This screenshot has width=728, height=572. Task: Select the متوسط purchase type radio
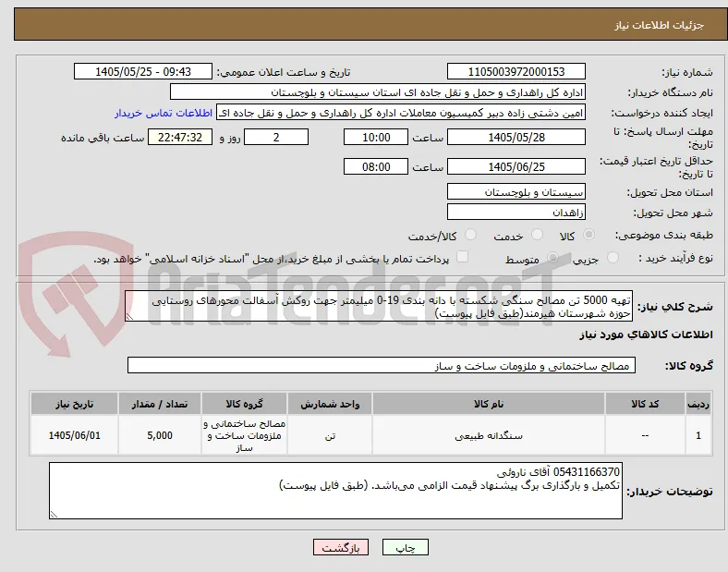[x=552, y=258]
